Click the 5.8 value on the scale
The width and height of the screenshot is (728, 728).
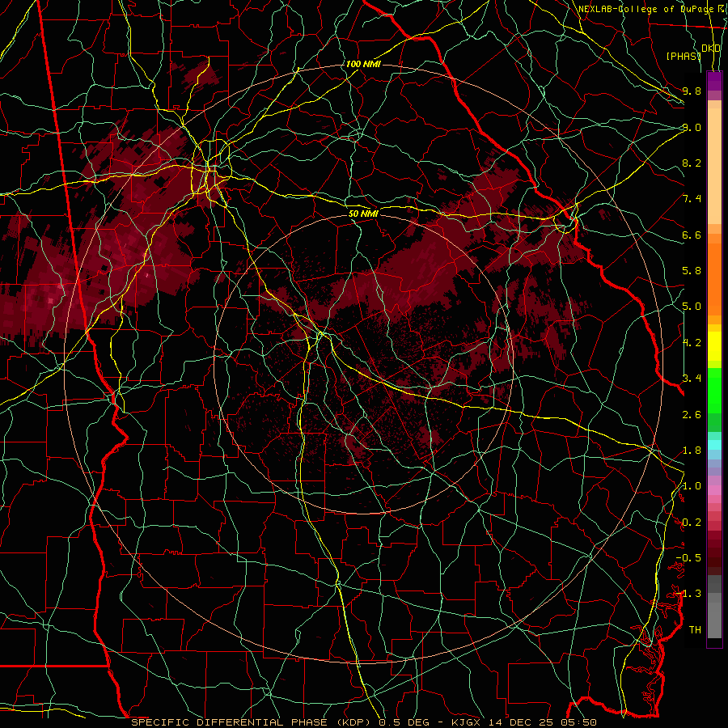coord(692,271)
